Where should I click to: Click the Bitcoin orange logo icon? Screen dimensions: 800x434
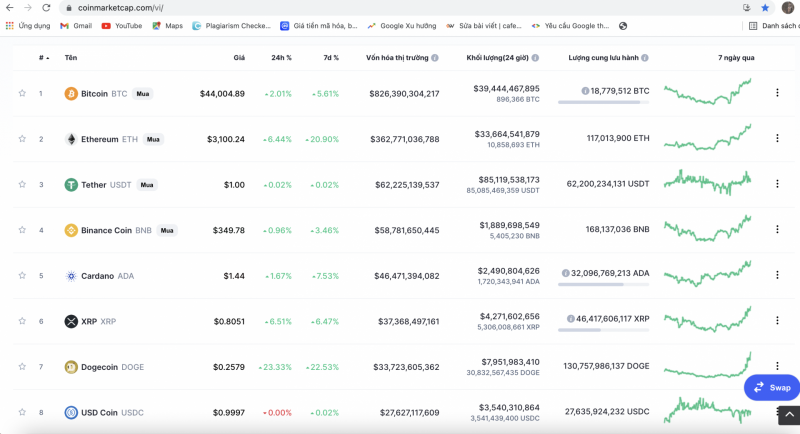point(71,93)
